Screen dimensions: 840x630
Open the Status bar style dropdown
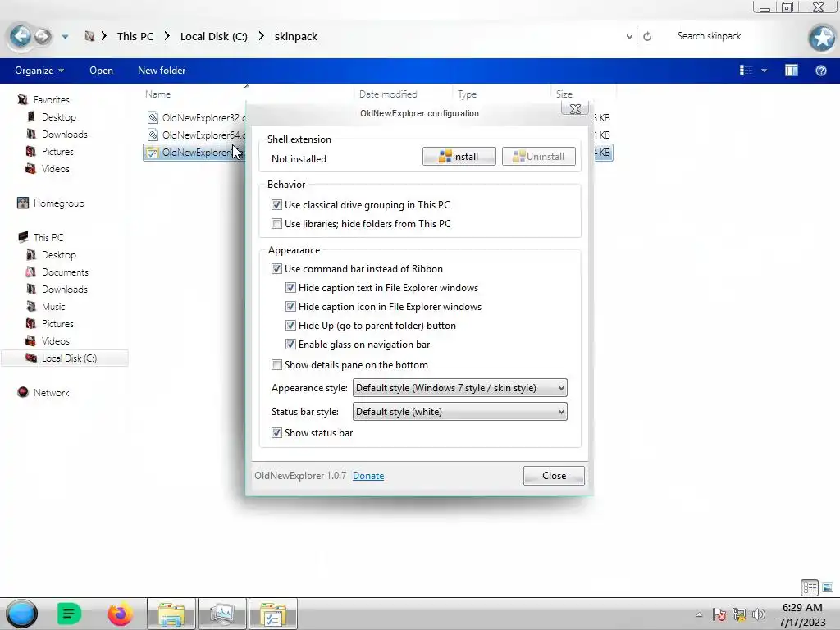459,412
